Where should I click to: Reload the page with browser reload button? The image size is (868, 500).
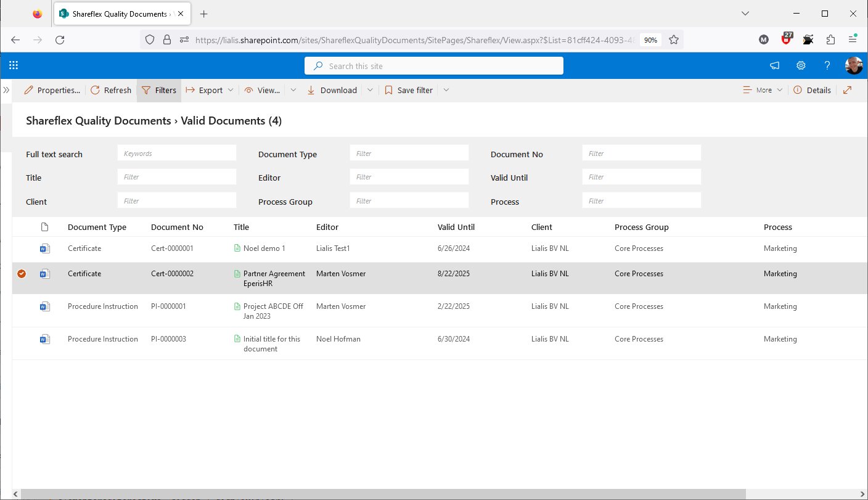click(60, 39)
